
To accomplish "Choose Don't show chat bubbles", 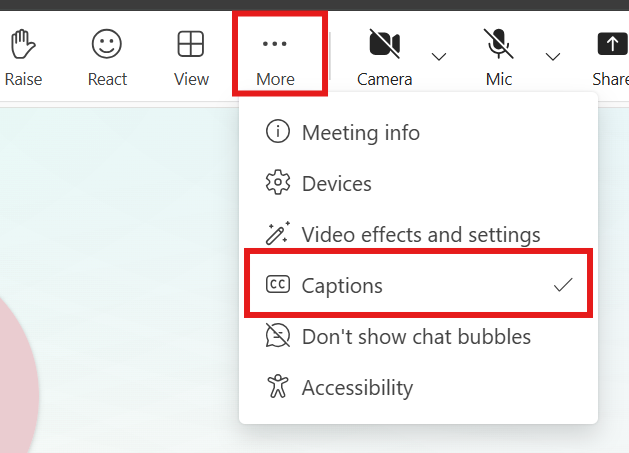I will 416,337.
